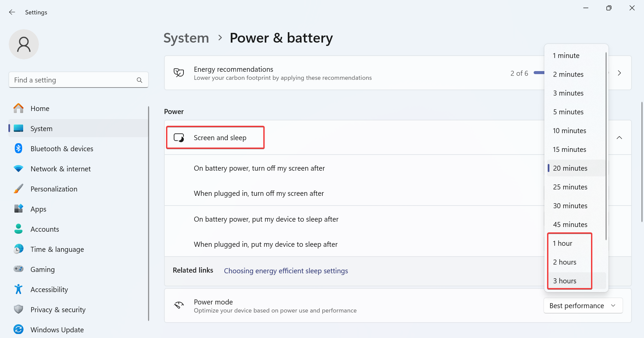Click the dropdown list scrollbar
The height and width of the screenshot is (338, 644).
[606, 146]
